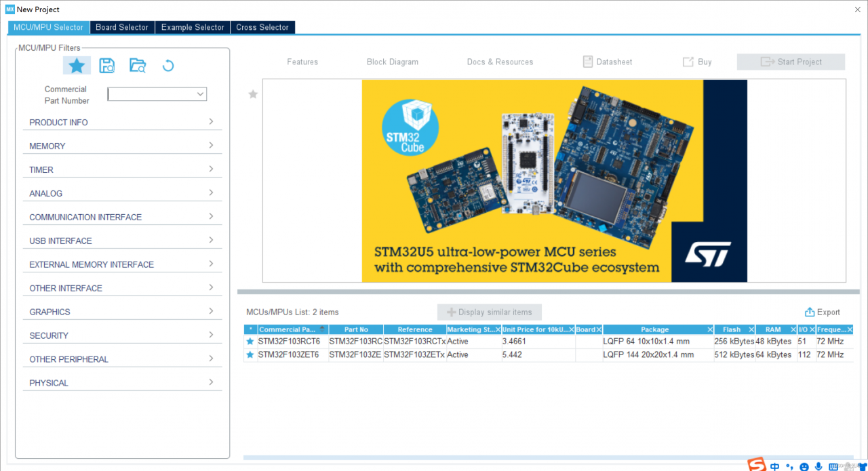Image resolution: width=868 pixels, height=471 pixels.
Task: Click the star column header
Action: [x=251, y=329]
